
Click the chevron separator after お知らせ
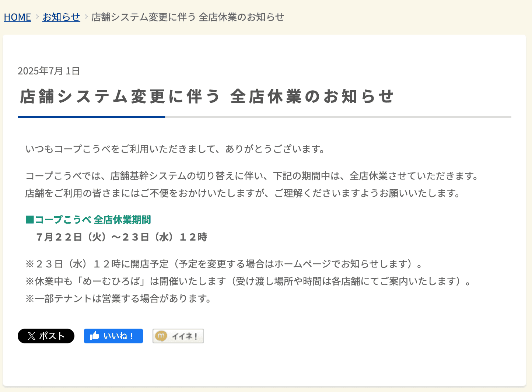pyautogui.click(x=86, y=17)
